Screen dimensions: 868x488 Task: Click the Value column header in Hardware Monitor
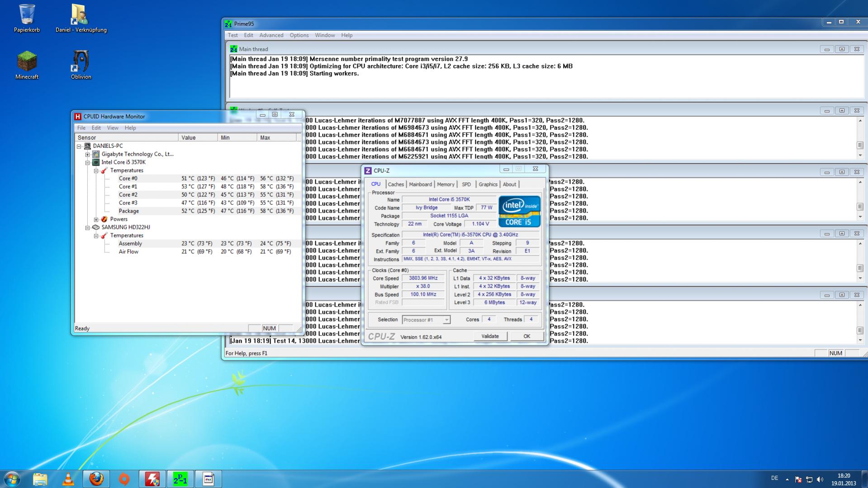(x=198, y=137)
